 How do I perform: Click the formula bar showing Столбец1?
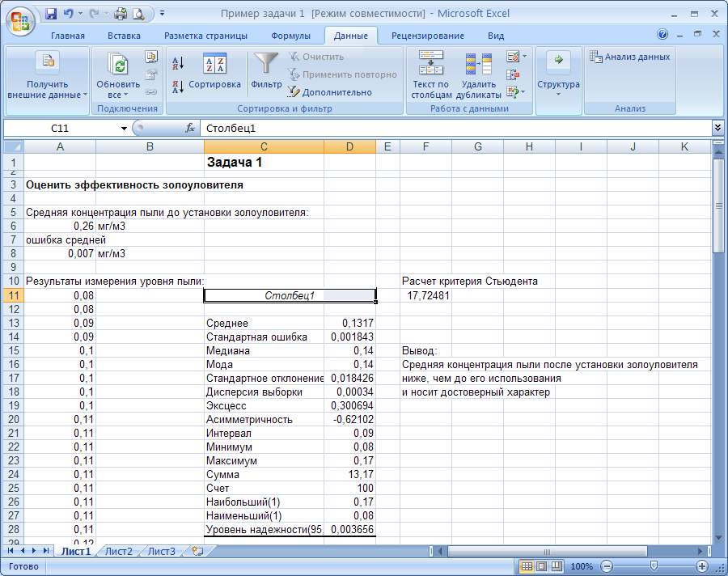point(456,128)
